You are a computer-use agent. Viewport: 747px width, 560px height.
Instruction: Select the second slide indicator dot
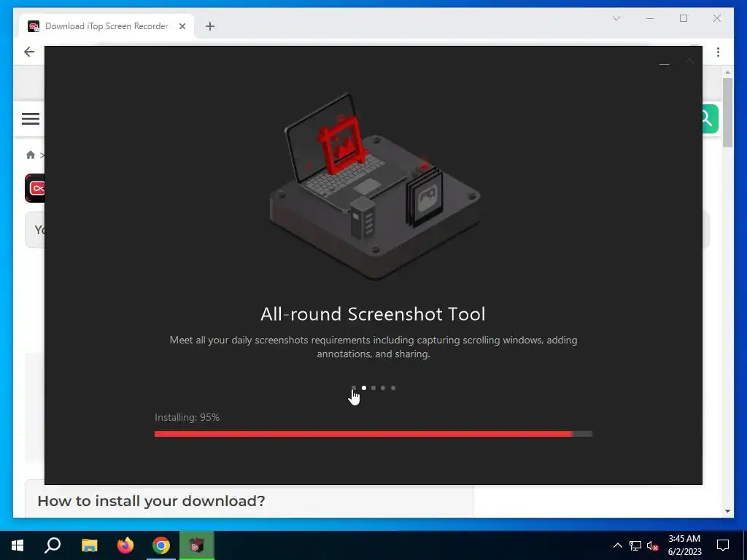tap(364, 388)
